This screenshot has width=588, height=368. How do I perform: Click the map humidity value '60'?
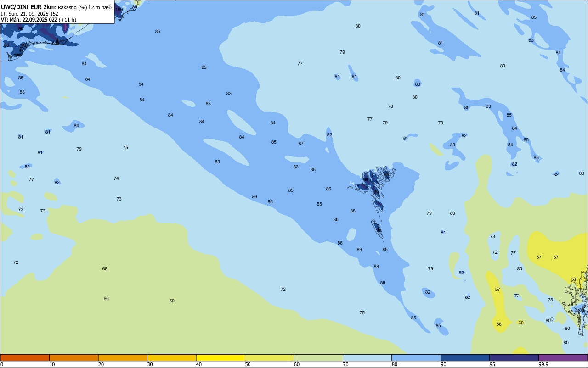click(x=521, y=323)
